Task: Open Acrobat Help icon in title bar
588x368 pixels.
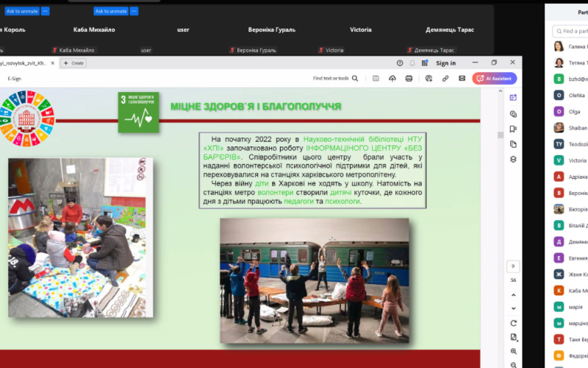Action: [x=400, y=63]
